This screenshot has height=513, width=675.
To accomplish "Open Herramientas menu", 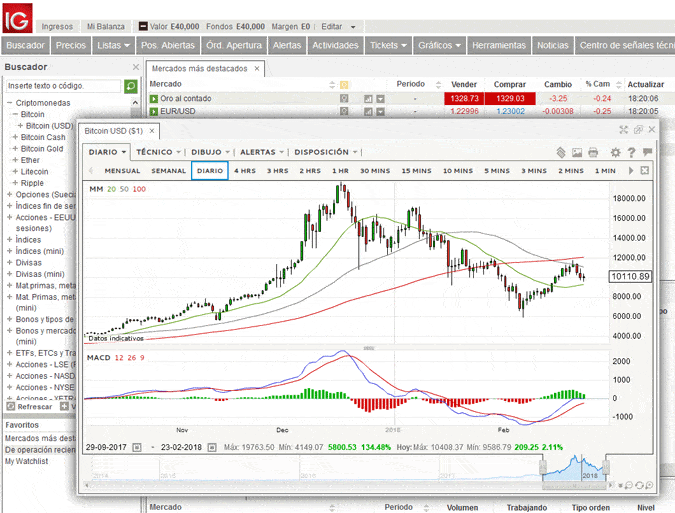I will (x=499, y=45).
